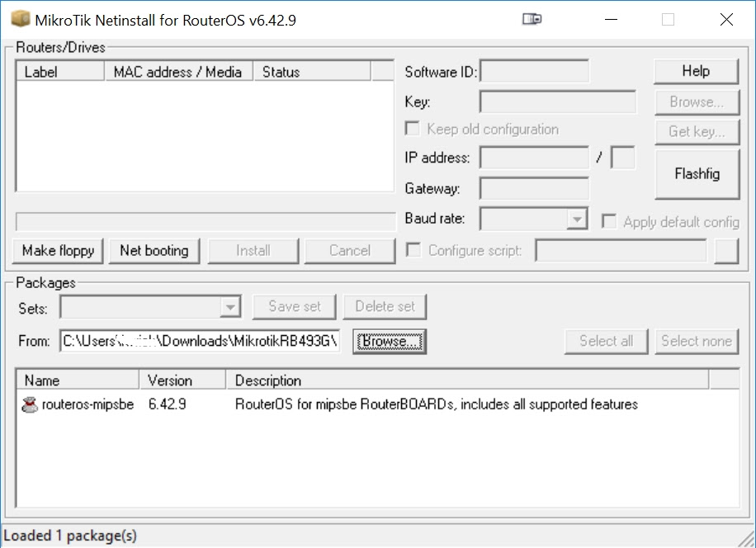The image size is (756, 548).
Task: Click Delete set button
Action: click(385, 306)
